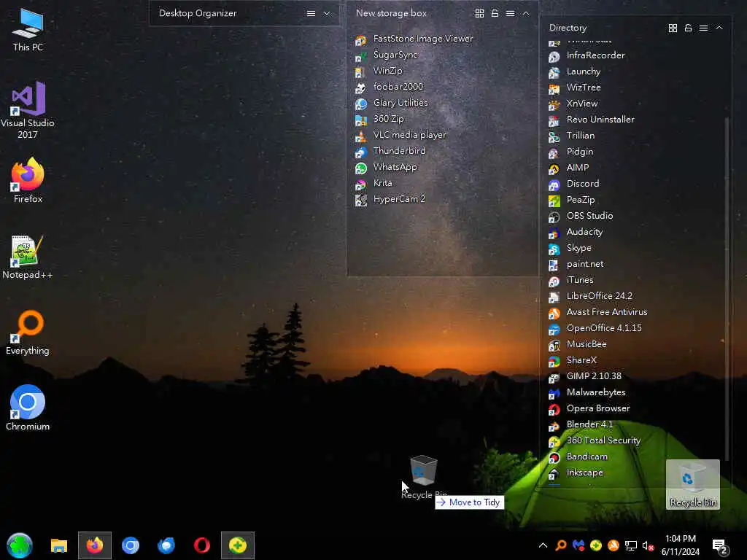This screenshot has width=747, height=560.
Task: Click the Desktop Organizer title text
Action: (x=198, y=13)
